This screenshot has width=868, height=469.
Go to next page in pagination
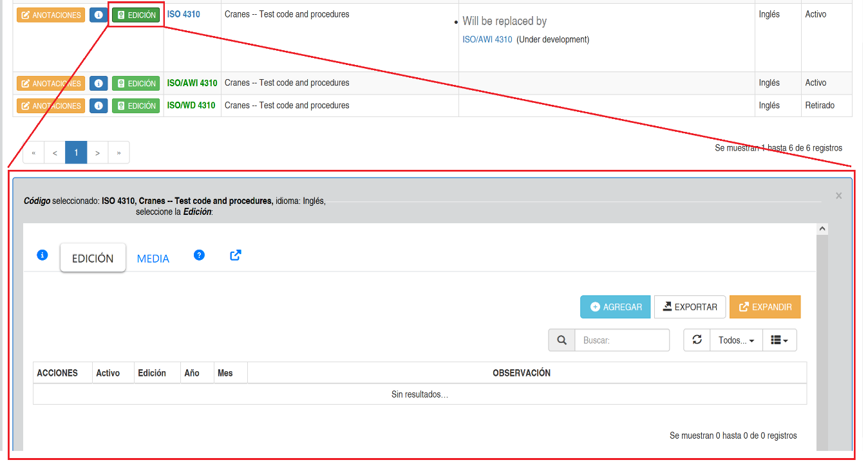97,153
